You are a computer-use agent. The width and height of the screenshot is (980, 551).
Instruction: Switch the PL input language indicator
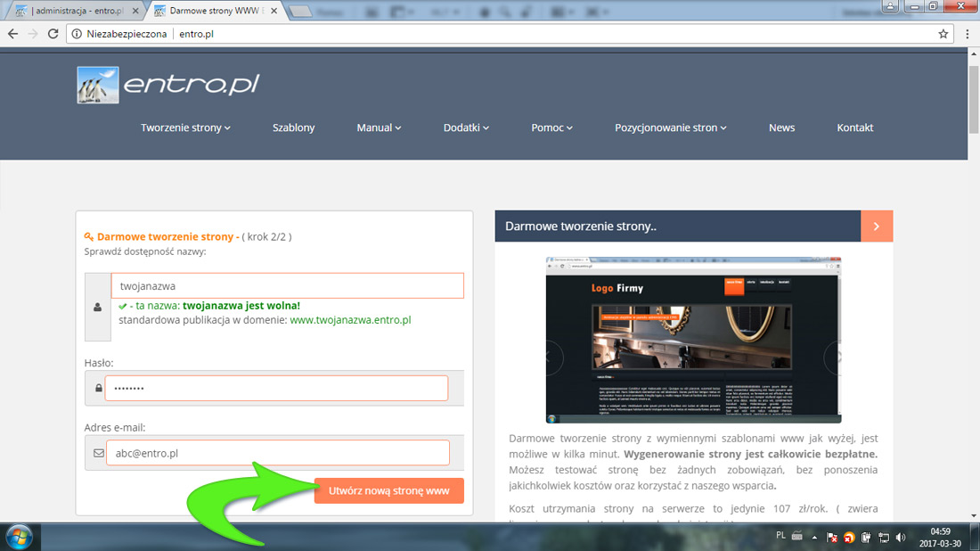[780, 535]
